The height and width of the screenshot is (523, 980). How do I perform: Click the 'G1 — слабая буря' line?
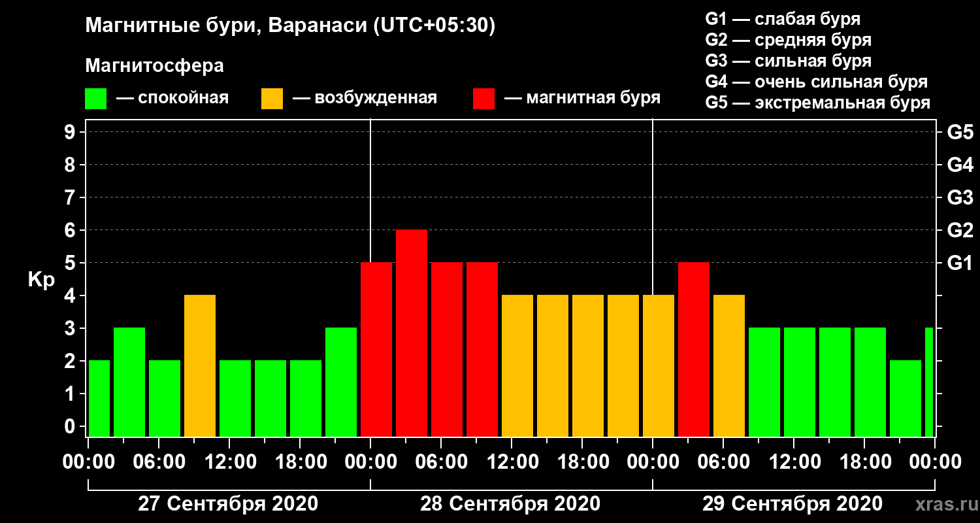point(783,19)
